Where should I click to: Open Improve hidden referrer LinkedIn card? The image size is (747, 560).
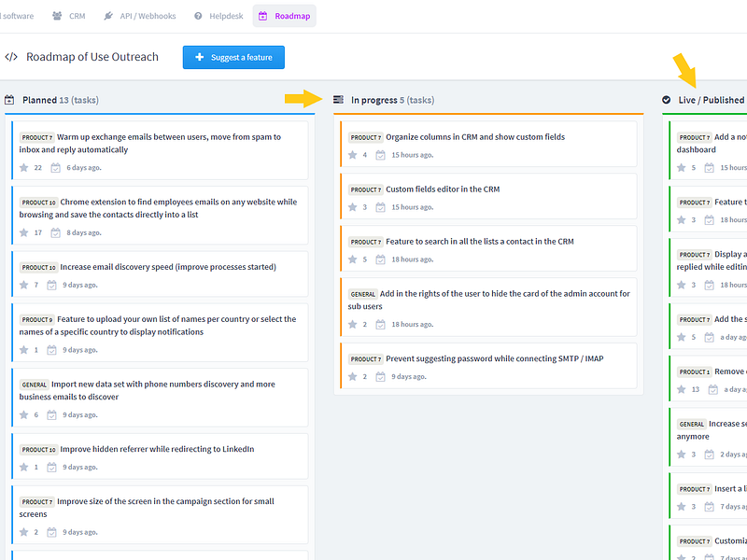coord(160,456)
